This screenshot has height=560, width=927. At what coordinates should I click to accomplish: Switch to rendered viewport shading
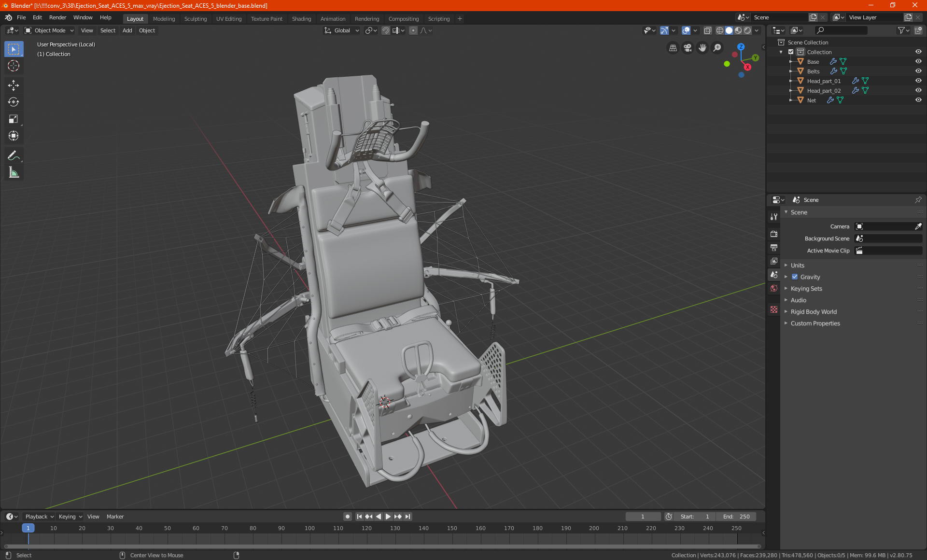(747, 30)
